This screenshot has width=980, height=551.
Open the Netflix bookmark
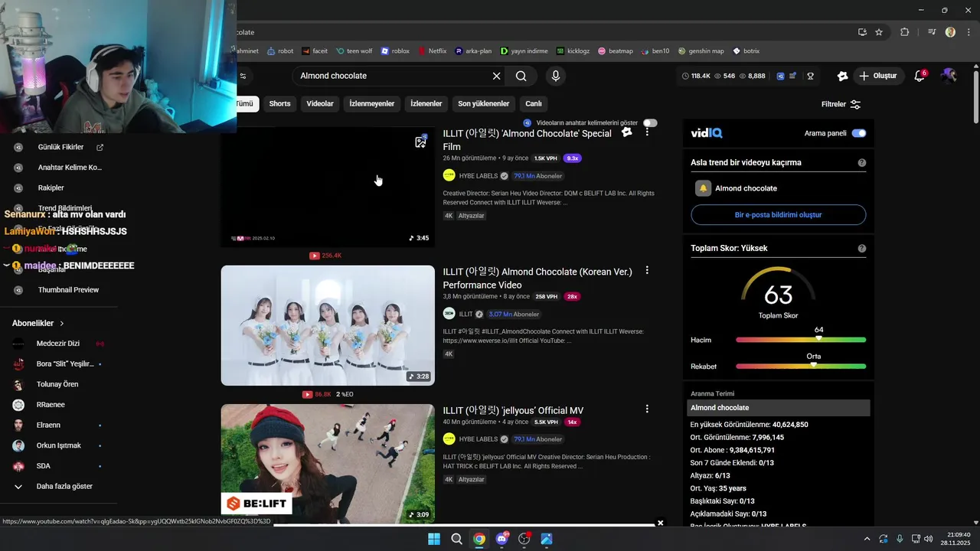(432, 51)
